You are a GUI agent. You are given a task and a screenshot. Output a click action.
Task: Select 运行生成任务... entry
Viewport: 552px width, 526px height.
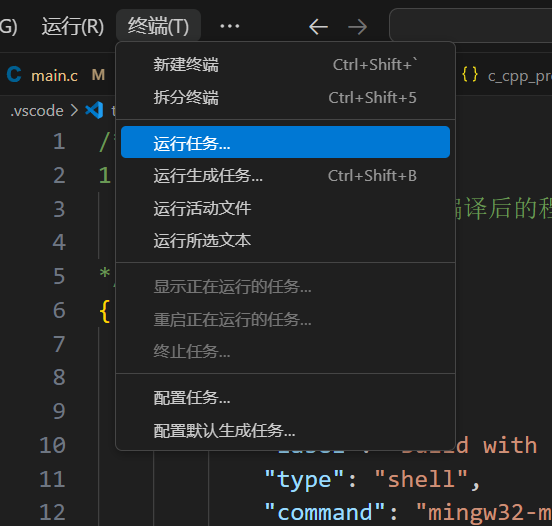pyautogui.click(x=285, y=175)
